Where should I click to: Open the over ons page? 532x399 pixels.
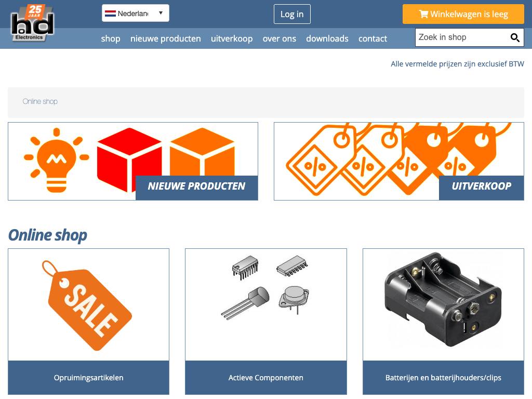click(279, 38)
